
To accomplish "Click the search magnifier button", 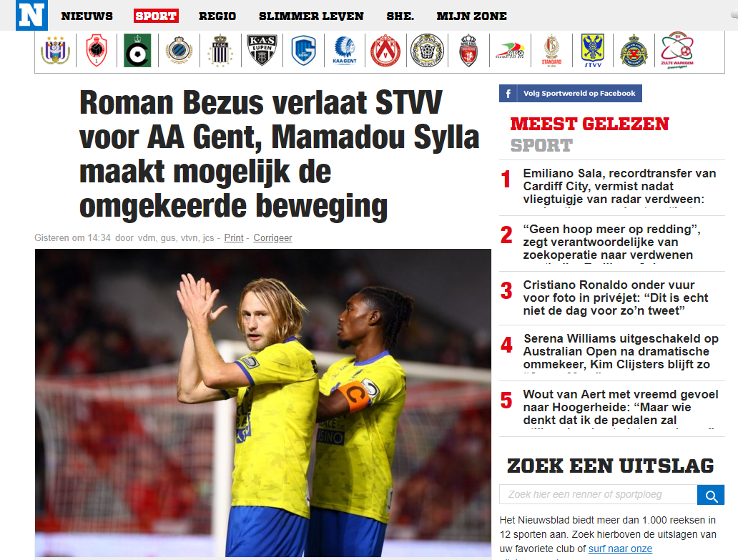I will 711,495.
